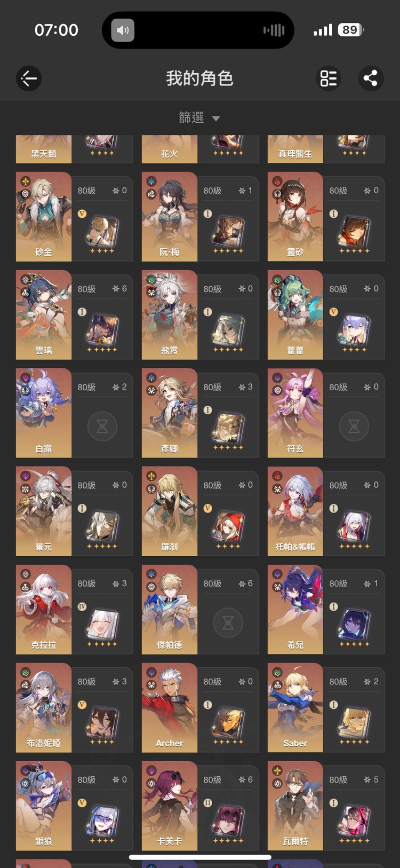This screenshot has height=868, width=400.
Task: Tap 符玄's empty light cone hourglass icon
Action: 354,426
